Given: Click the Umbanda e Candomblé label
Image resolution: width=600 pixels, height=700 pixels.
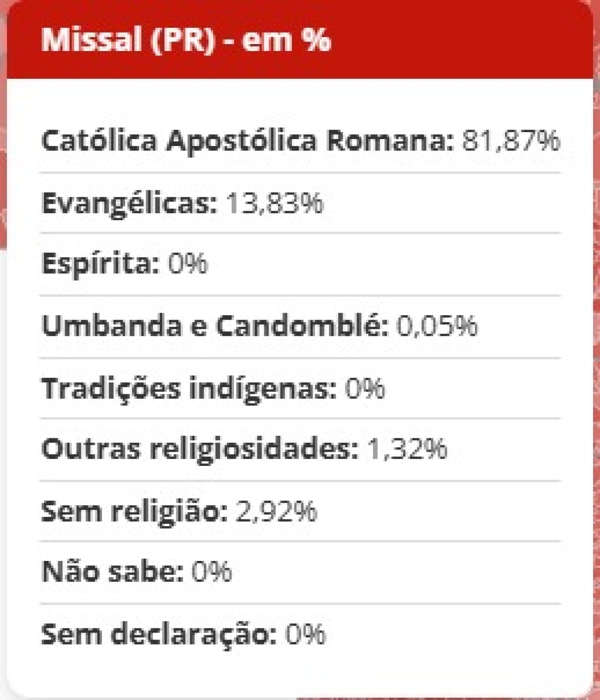Looking at the screenshot, I should [x=215, y=326].
